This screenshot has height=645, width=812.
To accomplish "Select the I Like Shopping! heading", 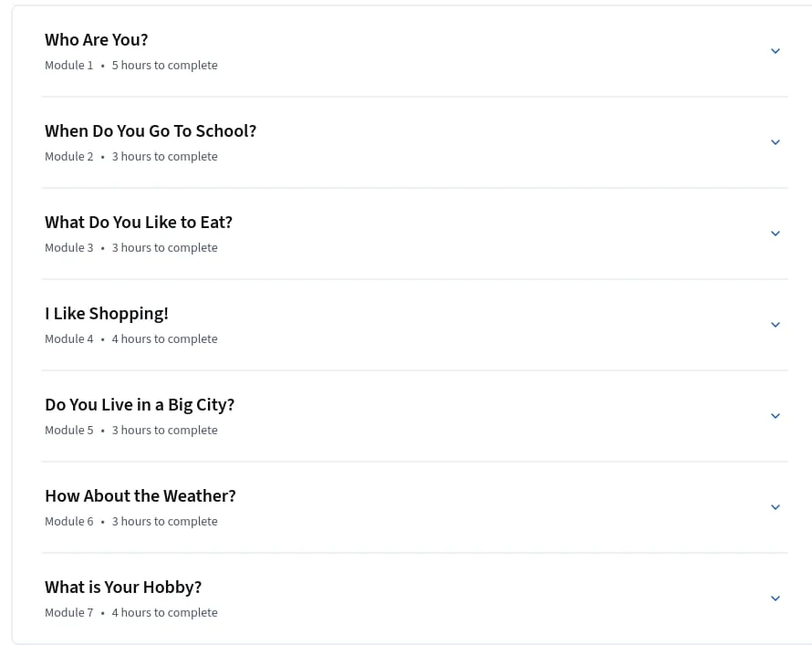I will tap(107, 314).
